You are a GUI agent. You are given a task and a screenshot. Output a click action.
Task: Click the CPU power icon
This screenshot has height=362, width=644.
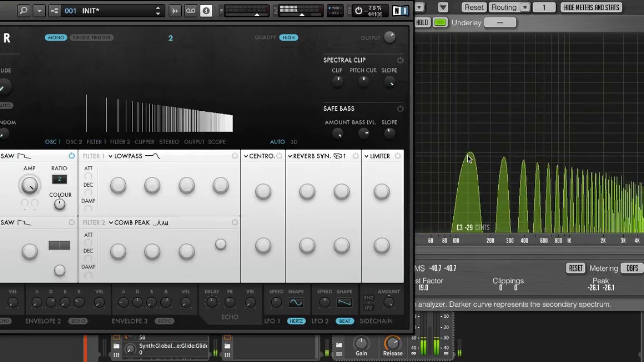pyautogui.click(x=359, y=10)
